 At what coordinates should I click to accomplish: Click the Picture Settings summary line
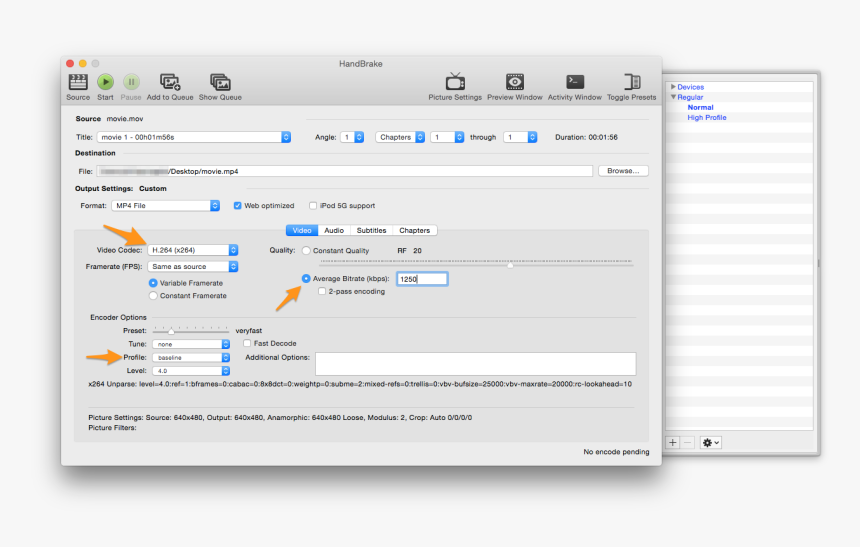click(x=280, y=418)
